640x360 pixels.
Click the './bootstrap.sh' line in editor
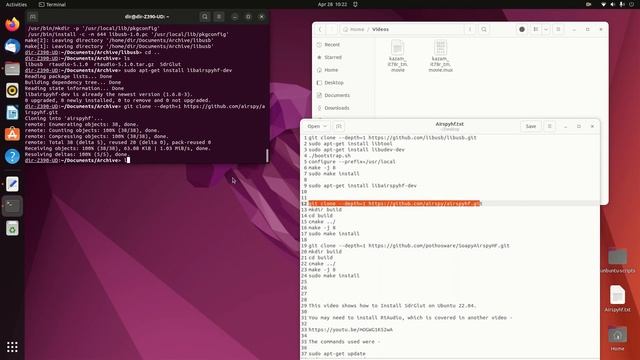click(x=329, y=156)
